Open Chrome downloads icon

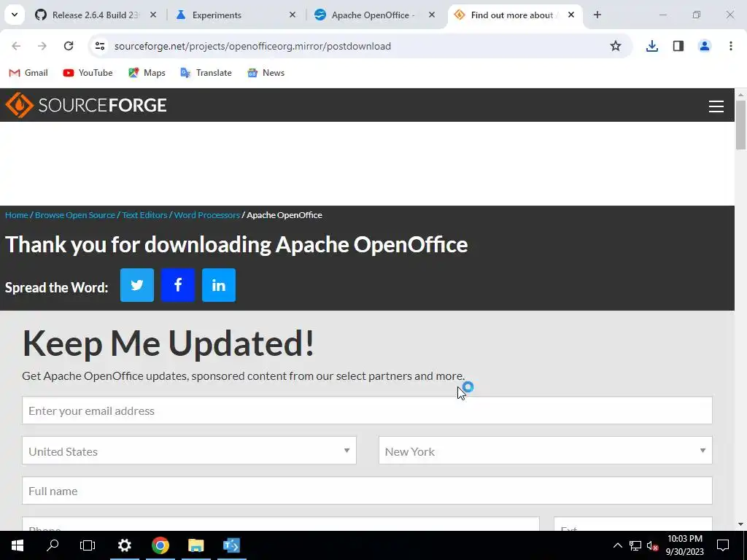click(652, 46)
